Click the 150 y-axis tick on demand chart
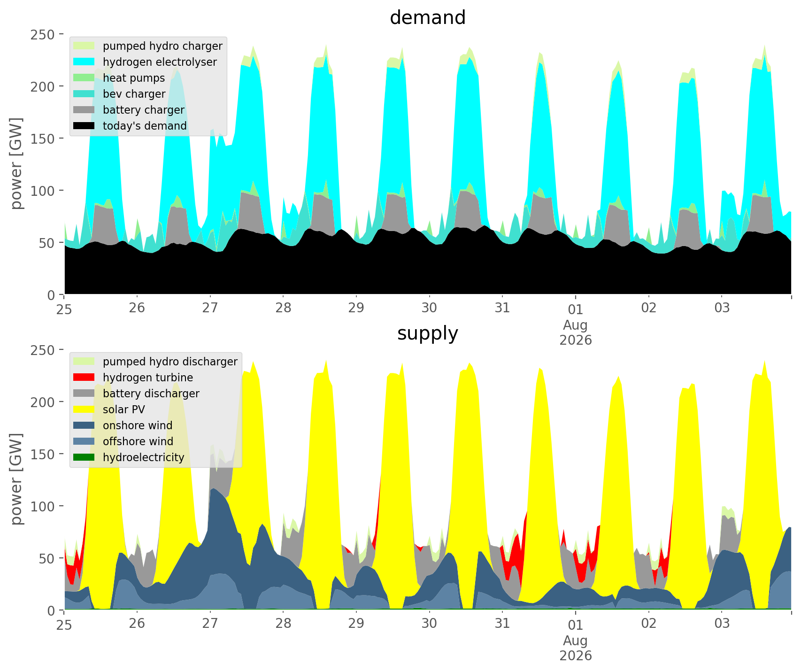This screenshot has height=672, width=801. (44, 139)
